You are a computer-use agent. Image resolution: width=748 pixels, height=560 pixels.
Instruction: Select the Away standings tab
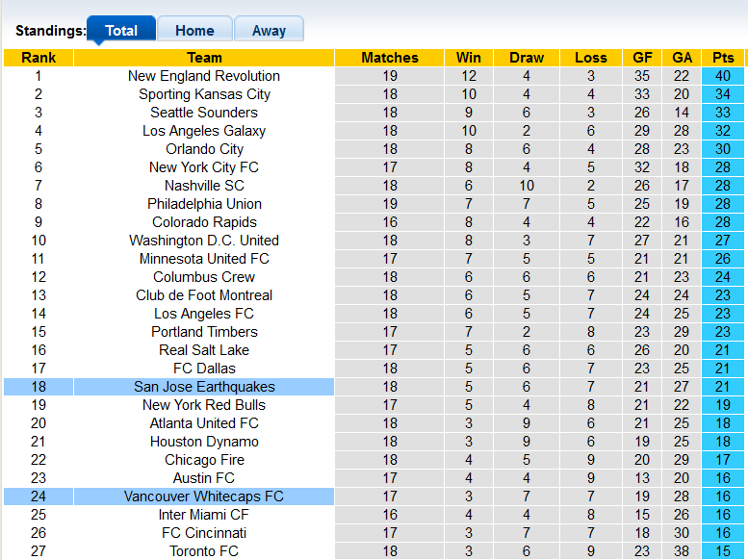coord(269,30)
